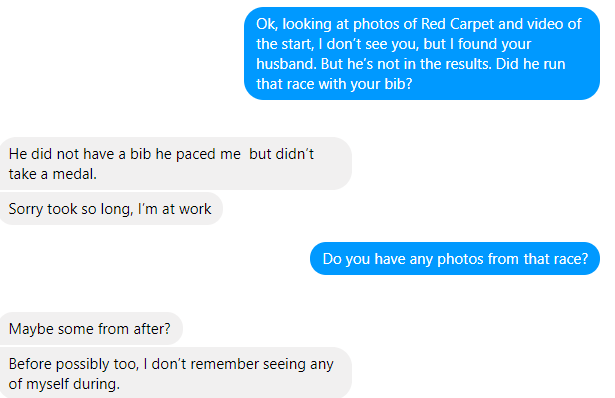
Task: Click the 'Do you have any photos' message
Action: 455,259
